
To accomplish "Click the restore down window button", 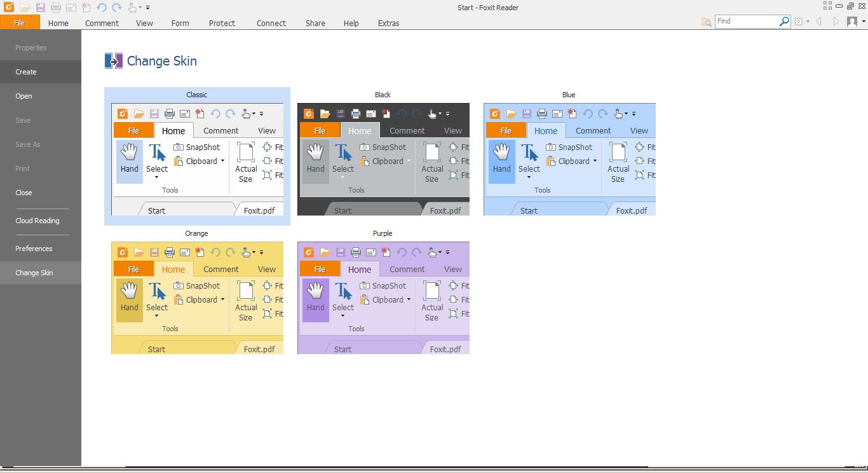I will pyautogui.click(x=850, y=6).
